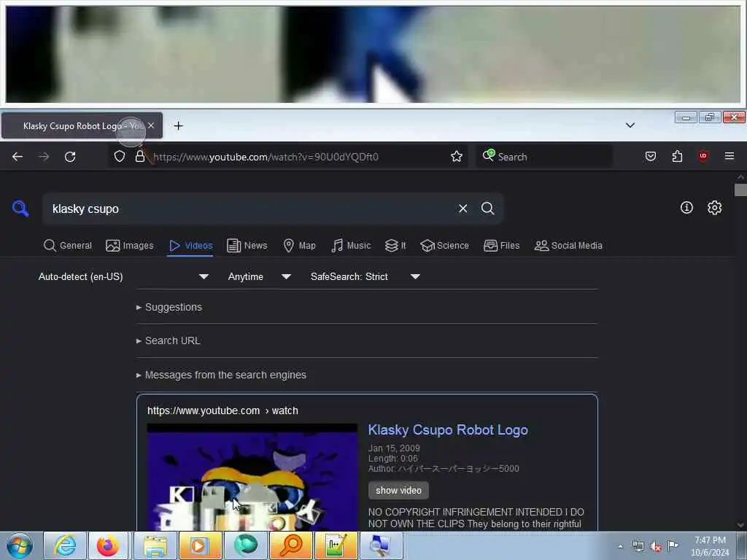The height and width of the screenshot is (560, 747).
Task: Open the Firefox application menu
Action: 729,156
